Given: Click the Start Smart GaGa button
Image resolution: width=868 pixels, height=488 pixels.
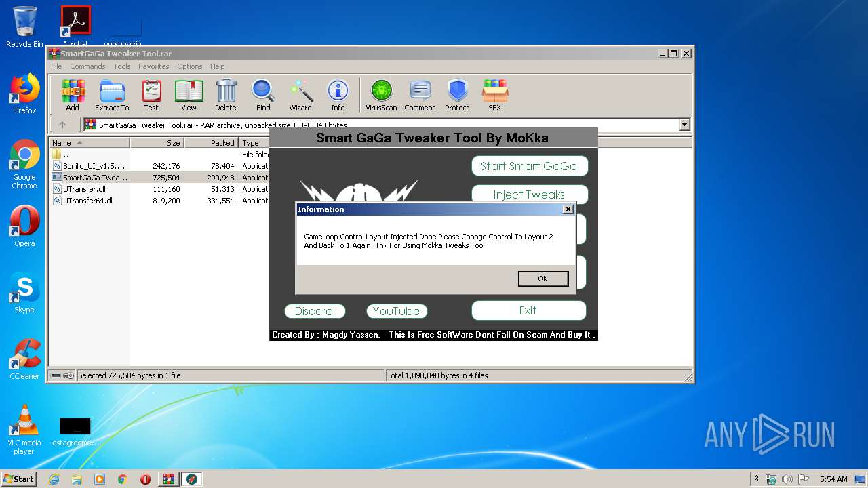Looking at the screenshot, I should pos(529,166).
